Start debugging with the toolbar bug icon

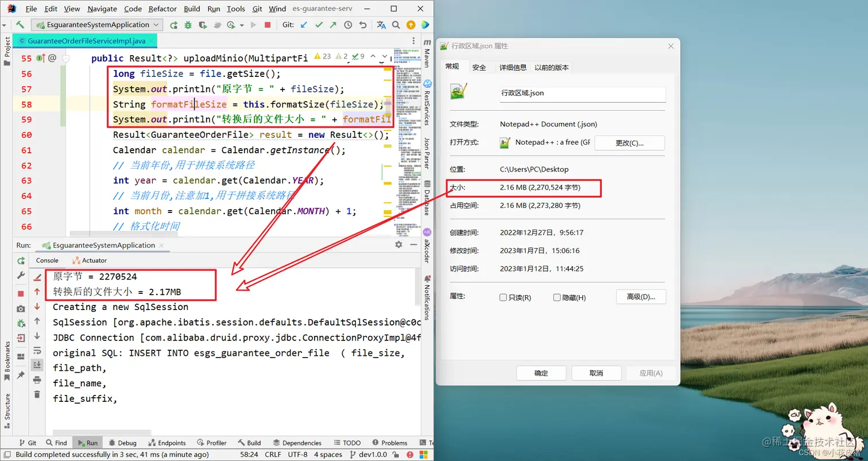(x=188, y=25)
